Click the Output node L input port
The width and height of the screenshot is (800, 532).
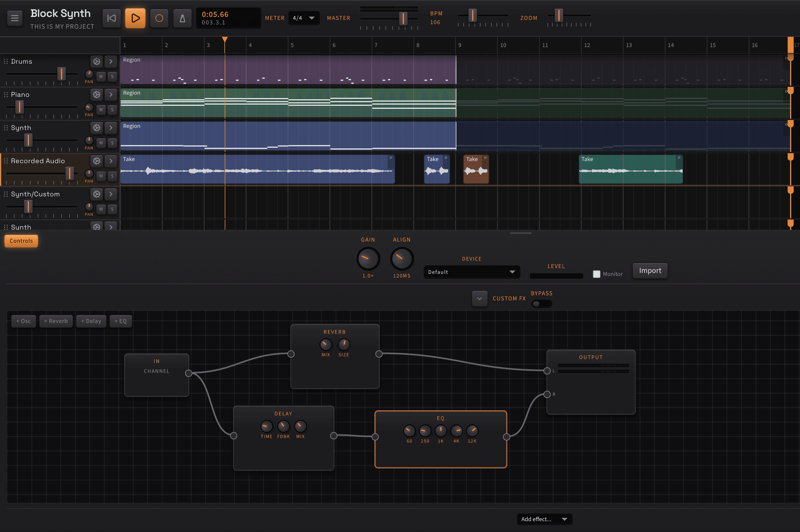(x=547, y=371)
